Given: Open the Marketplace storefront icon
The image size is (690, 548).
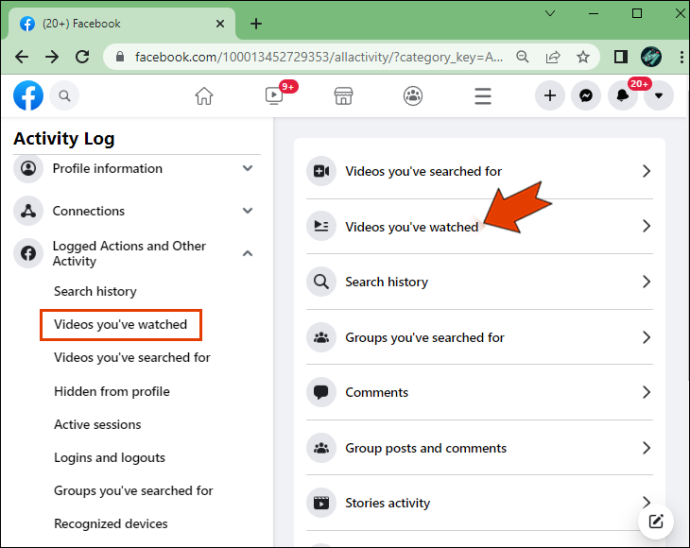Looking at the screenshot, I should [343, 96].
